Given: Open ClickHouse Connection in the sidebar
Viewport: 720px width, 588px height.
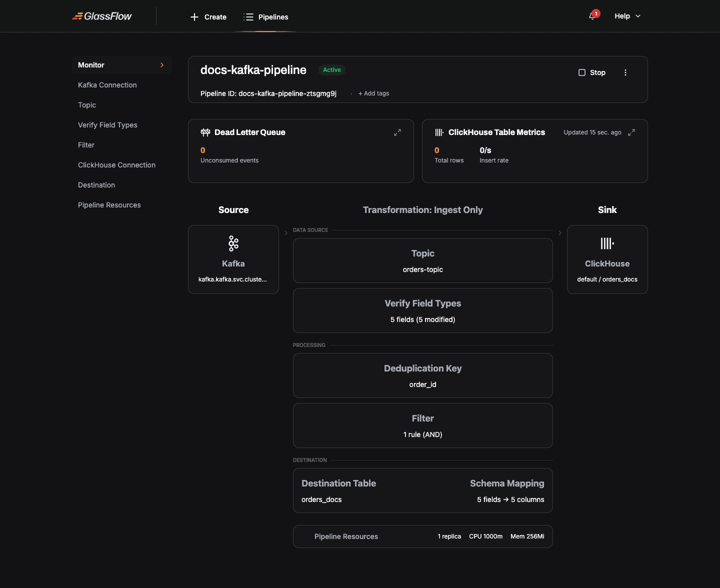Looking at the screenshot, I should pos(116,165).
